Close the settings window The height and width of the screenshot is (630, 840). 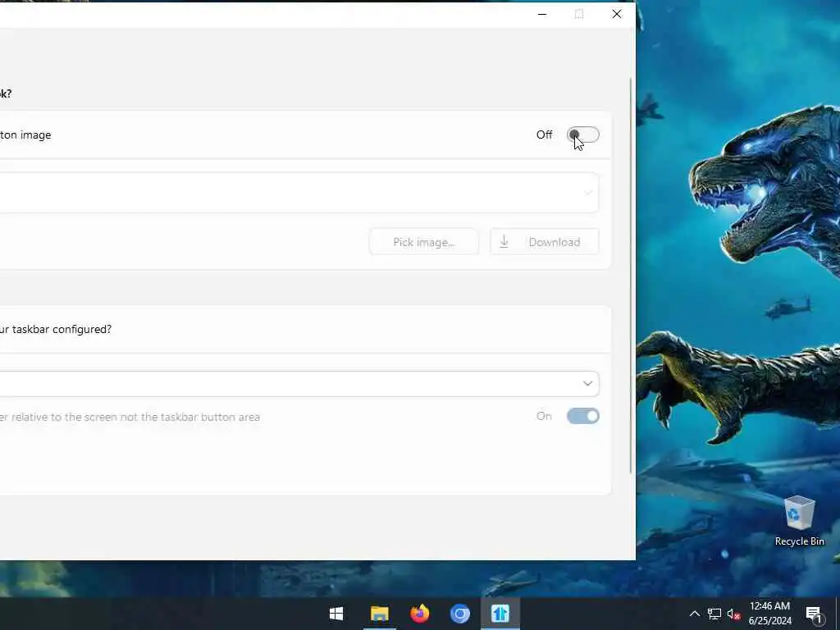click(617, 15)
